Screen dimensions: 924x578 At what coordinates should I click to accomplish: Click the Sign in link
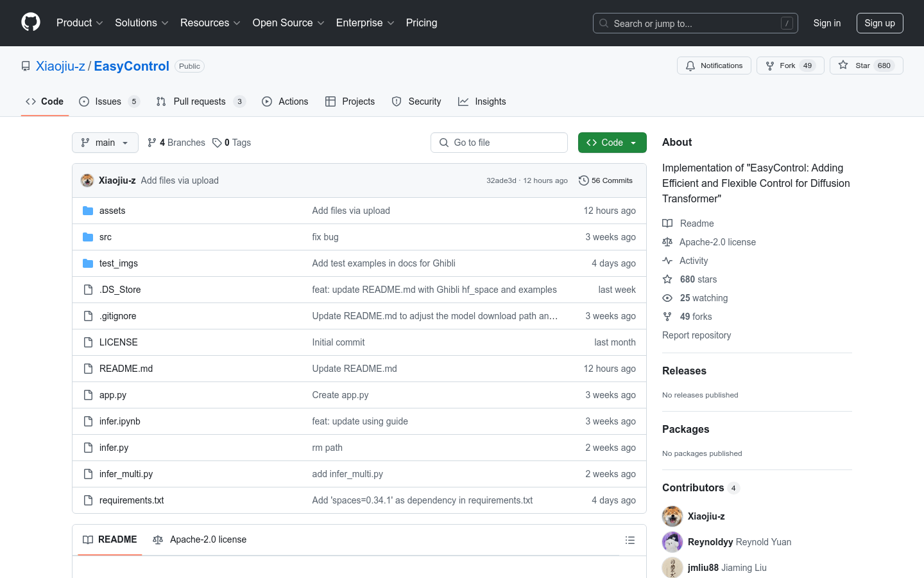827,23
